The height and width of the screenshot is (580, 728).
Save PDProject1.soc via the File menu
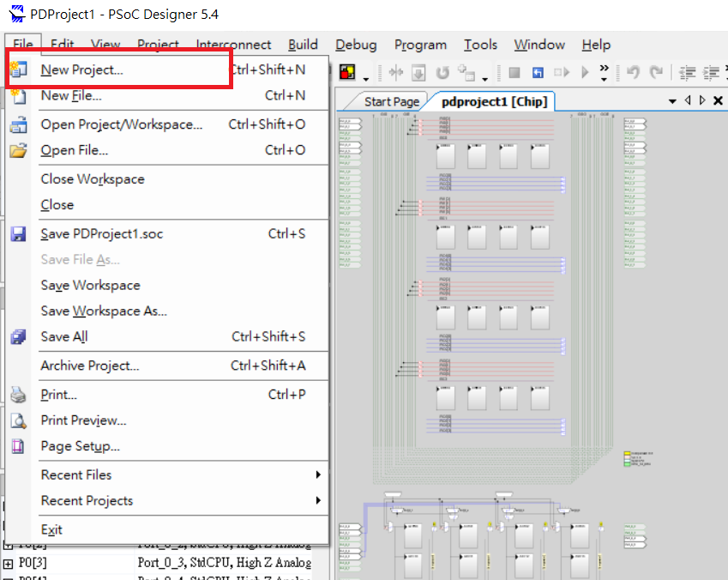(167, 233)
